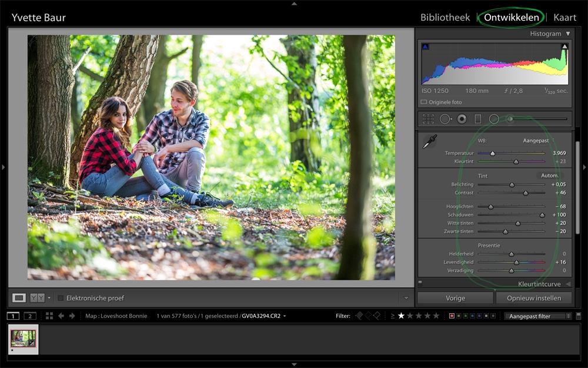Select the Crop overlay tool
Image resolution: width=588 pixels, height=368 pixels.
(x=428, y=118)
